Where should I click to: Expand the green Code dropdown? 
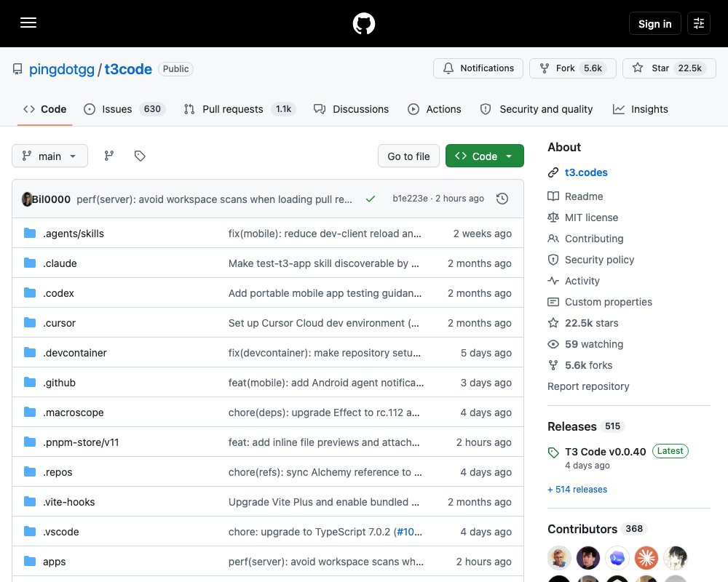coord(485,156)
